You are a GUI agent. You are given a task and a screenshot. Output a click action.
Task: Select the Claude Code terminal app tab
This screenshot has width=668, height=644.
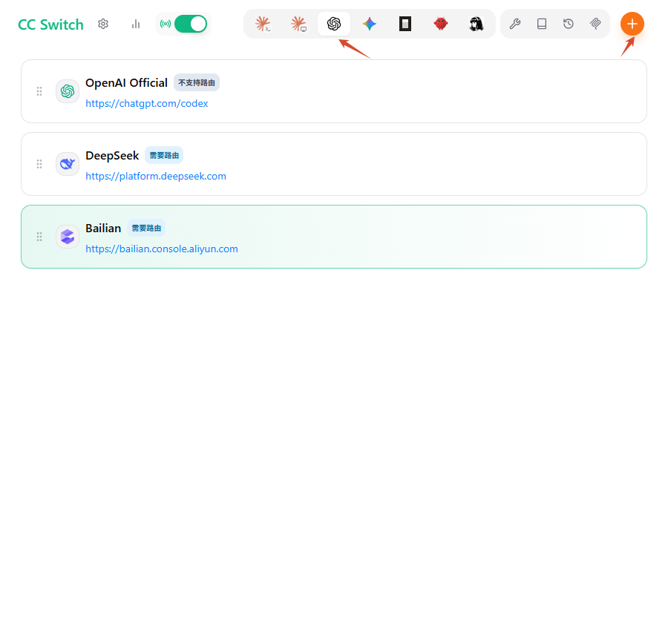coord(263,24)
